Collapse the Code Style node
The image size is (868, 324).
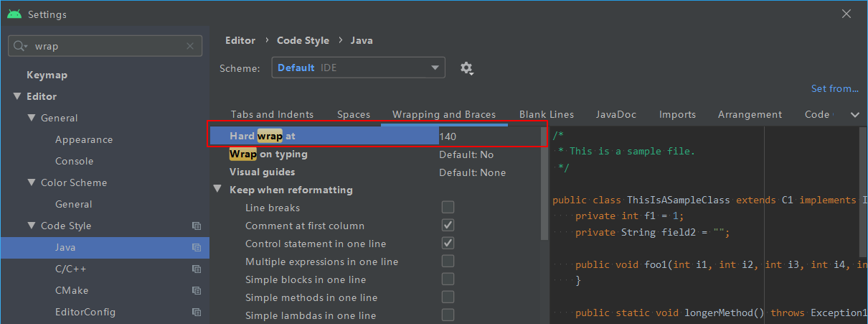(x=32, y=226)
